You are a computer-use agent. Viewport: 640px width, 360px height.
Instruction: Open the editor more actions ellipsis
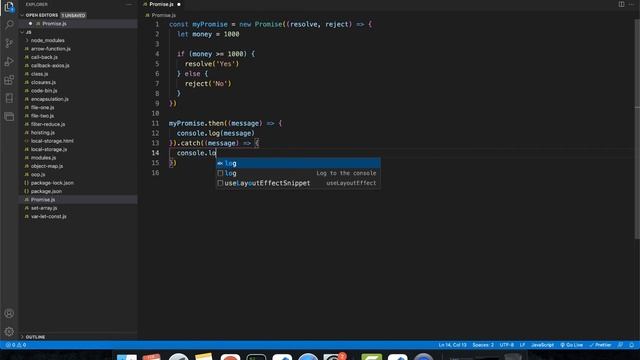[631, 4]
